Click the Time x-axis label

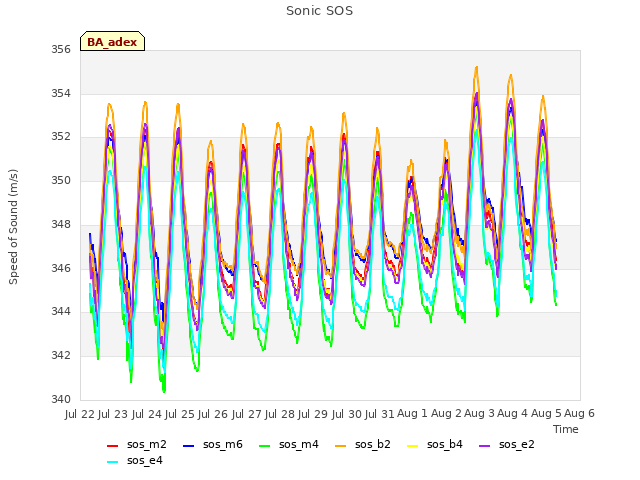pos(566,429)
